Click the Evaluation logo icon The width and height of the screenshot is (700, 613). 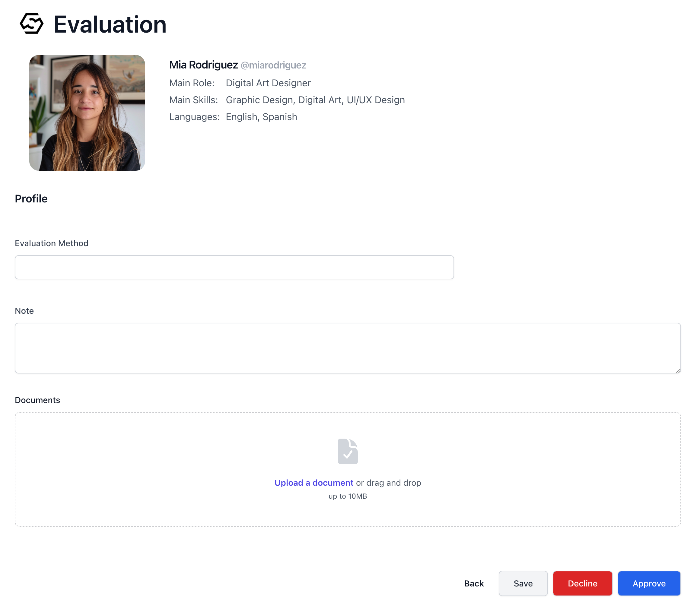tap(31, 24)
